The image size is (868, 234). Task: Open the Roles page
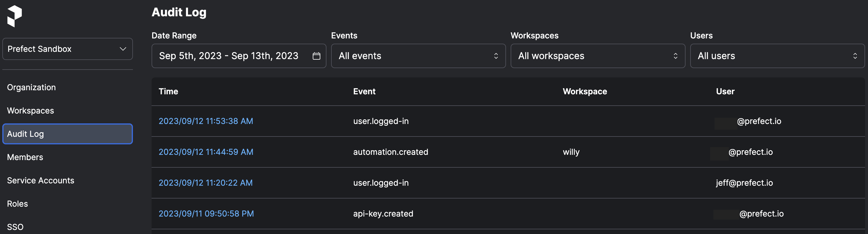coord(17,203)
